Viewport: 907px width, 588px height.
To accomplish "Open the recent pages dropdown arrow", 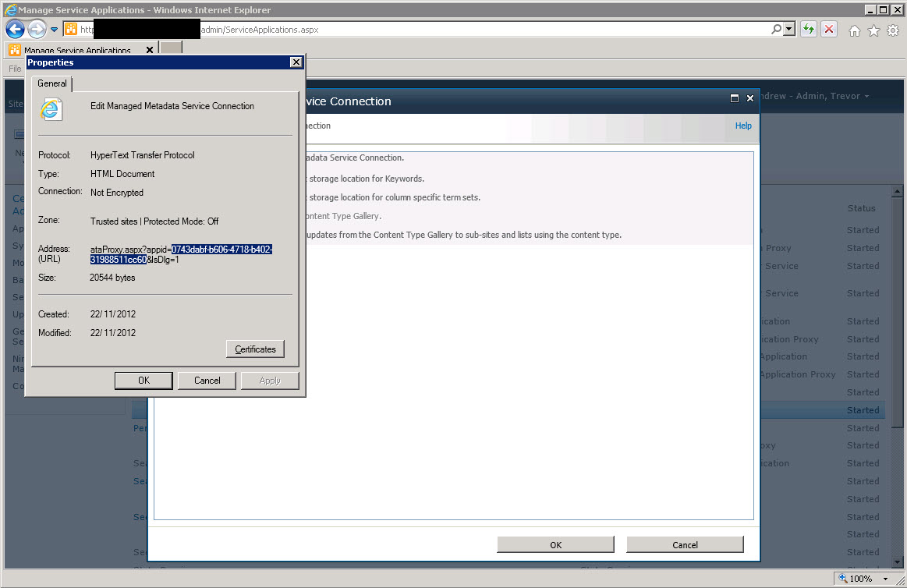I will click(x=55, y=30).
